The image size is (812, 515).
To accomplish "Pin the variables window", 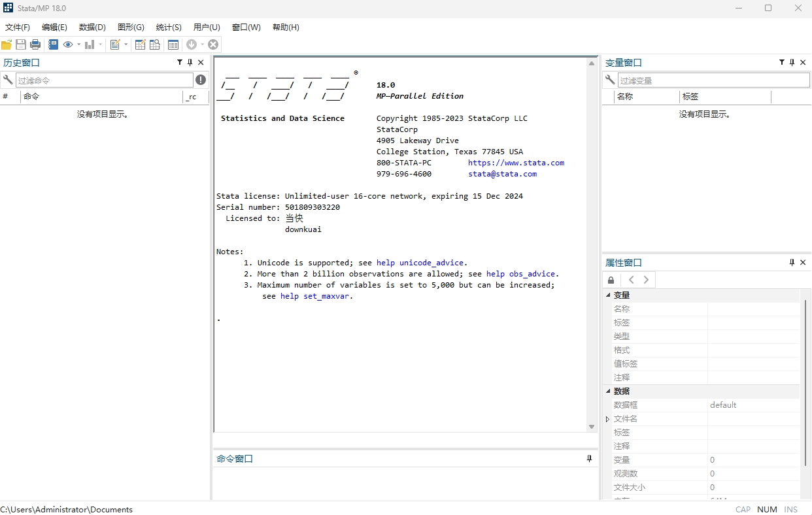I will pos(792,63).
